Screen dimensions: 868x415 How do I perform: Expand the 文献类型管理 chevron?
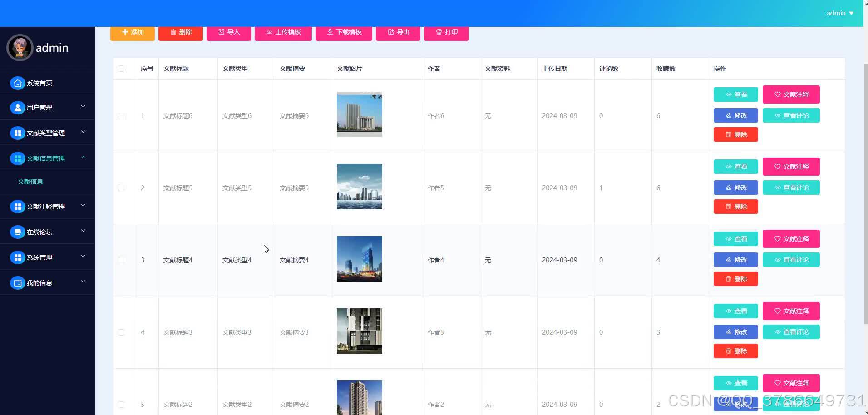coord(83,132)
